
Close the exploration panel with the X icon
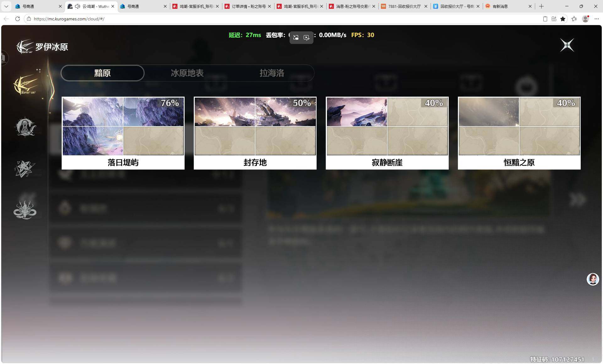click(567, 45)
